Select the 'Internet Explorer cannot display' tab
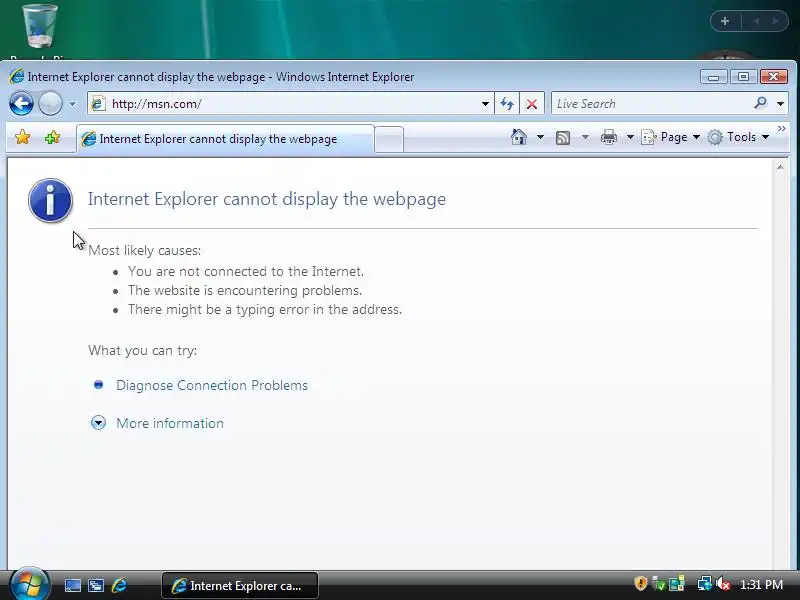Screen dimensions: 800x600 click(x=225, y=139)
